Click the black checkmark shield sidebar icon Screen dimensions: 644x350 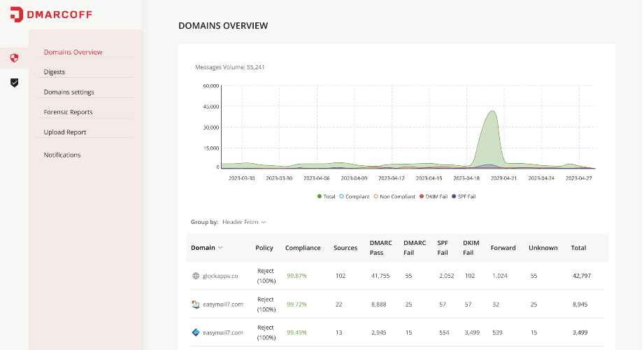[x=14, y=83]
